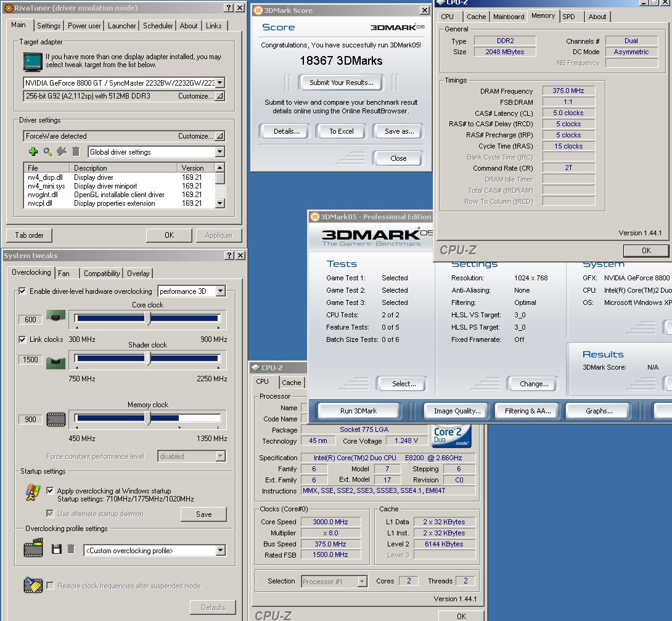This screenshot has width=672, height=621.
Task: Click the 3DMark05 Professional Edition title icon
Action: coord(315,217)
